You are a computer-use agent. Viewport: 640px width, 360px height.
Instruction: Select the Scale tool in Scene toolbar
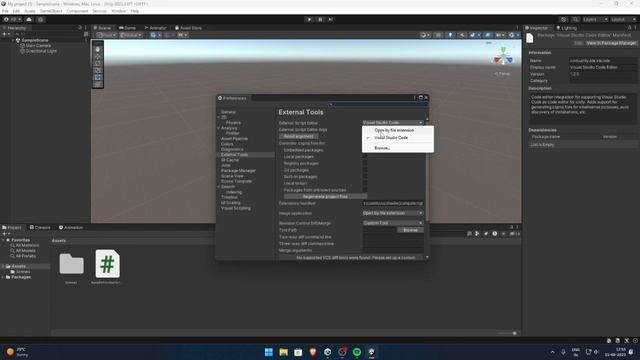98,70
